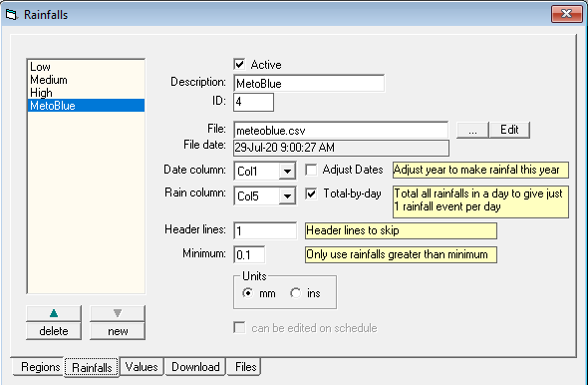Click the file browse '...' button
The width and height of the screenshot is (588, 385).
472,130
